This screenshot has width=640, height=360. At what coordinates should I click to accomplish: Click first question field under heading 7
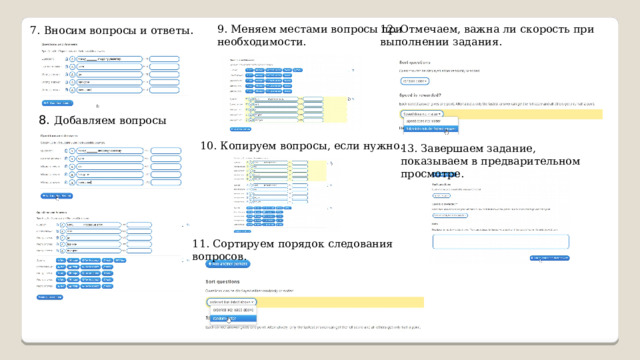[x=109, y=59]
